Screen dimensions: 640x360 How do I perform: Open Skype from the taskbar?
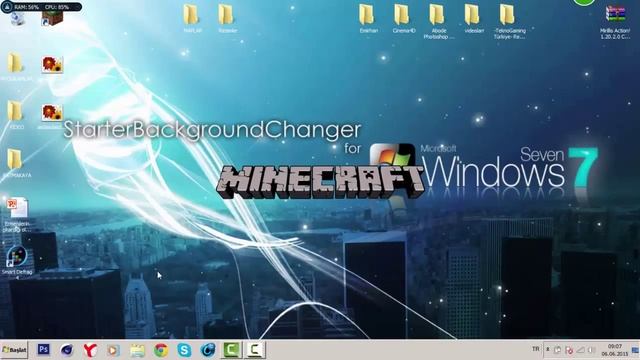pyautogui.click(x=184, y=350)
